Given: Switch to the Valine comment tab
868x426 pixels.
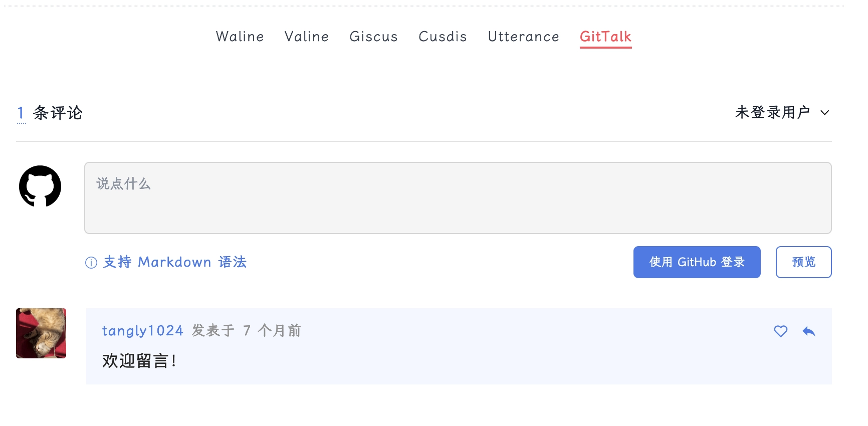Looking at the screenshot, I should pyautogui.click(x=307, y=37).
